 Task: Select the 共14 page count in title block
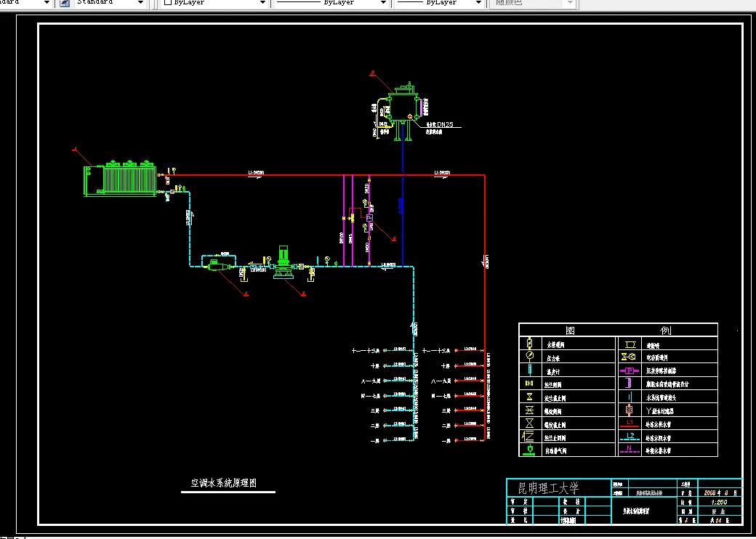[718, 521]
